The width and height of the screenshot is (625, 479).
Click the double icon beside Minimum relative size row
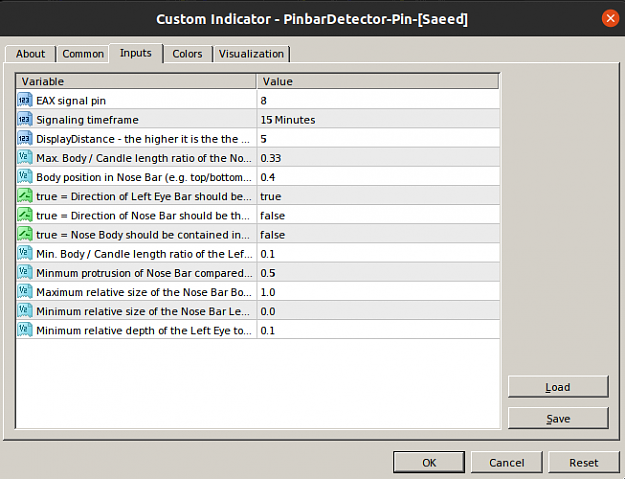tap(24, 310)
